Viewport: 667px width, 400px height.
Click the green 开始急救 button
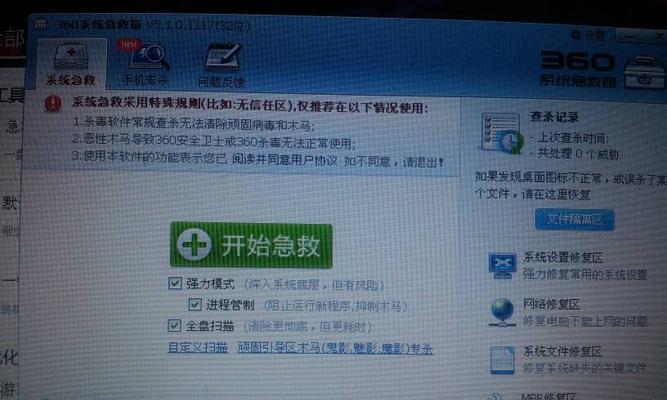pyautogui.click(x=251, y=245)
